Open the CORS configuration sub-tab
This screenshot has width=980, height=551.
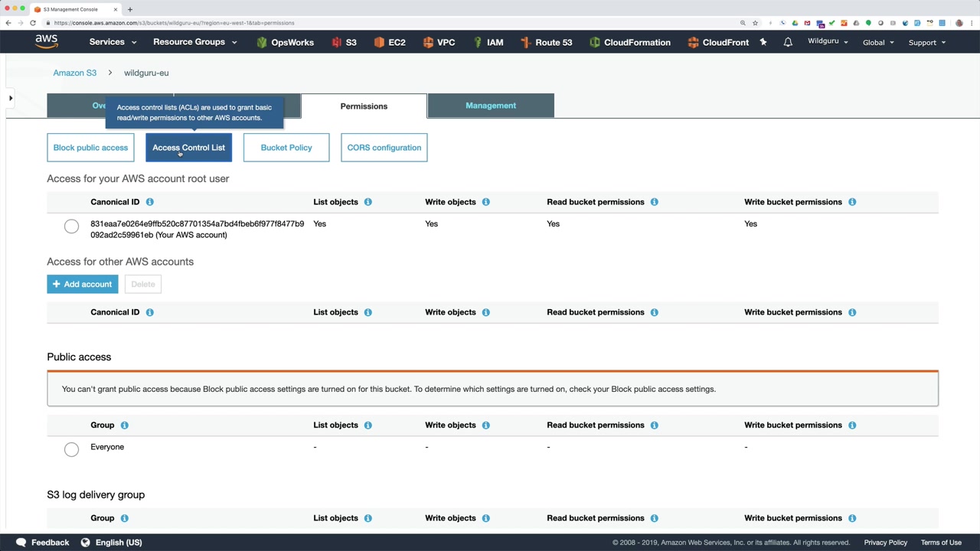click(x=384, y=148)
